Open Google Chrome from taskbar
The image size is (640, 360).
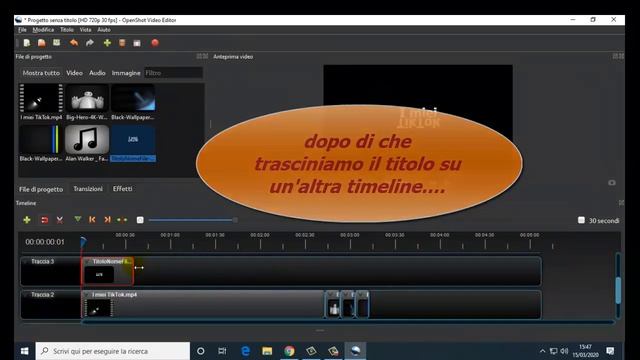tap(289, 351)
